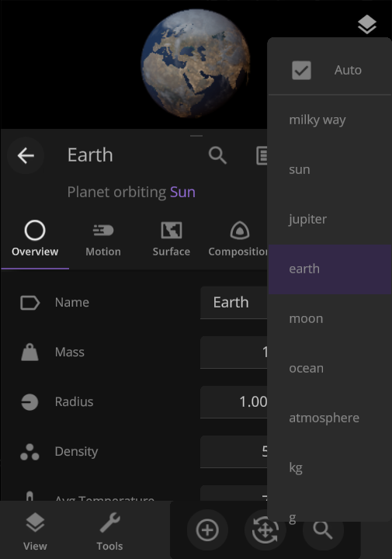Image resolution: width=392 pixels, height=559 pixels.
Task: Uncheck the Auto checkbox
Action: (301, 70)
